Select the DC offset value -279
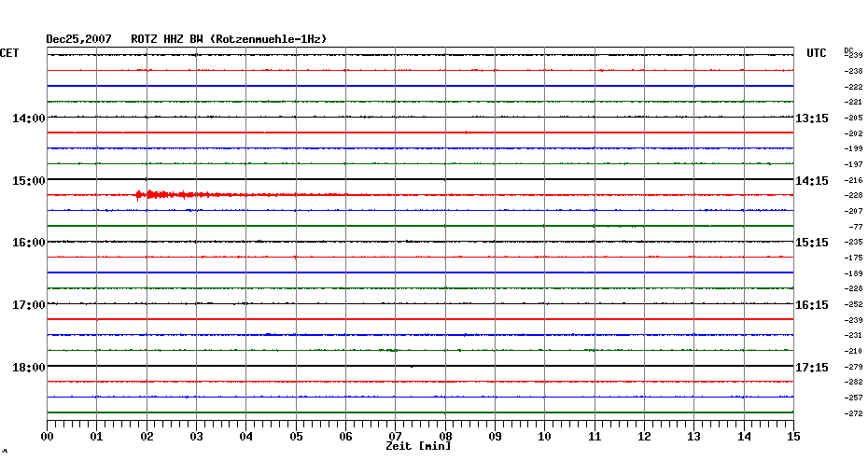868x461 pixels. [x=854, y=367]
